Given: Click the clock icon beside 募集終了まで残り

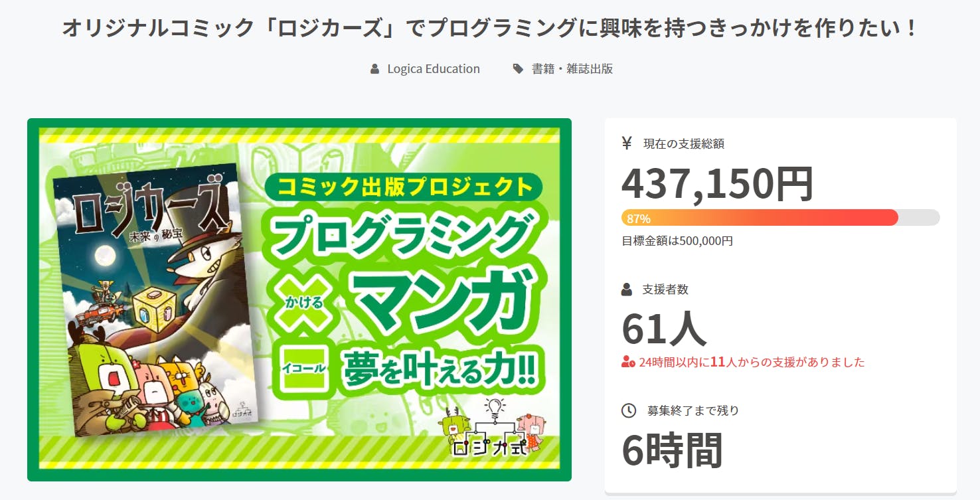Looking at the screenshot, I should pos(628,410).
